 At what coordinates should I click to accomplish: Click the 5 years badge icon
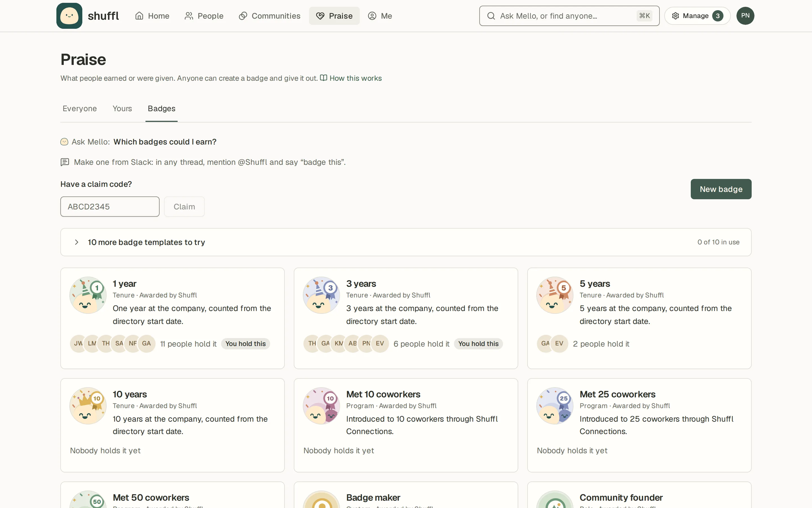(x=555, y=295)
